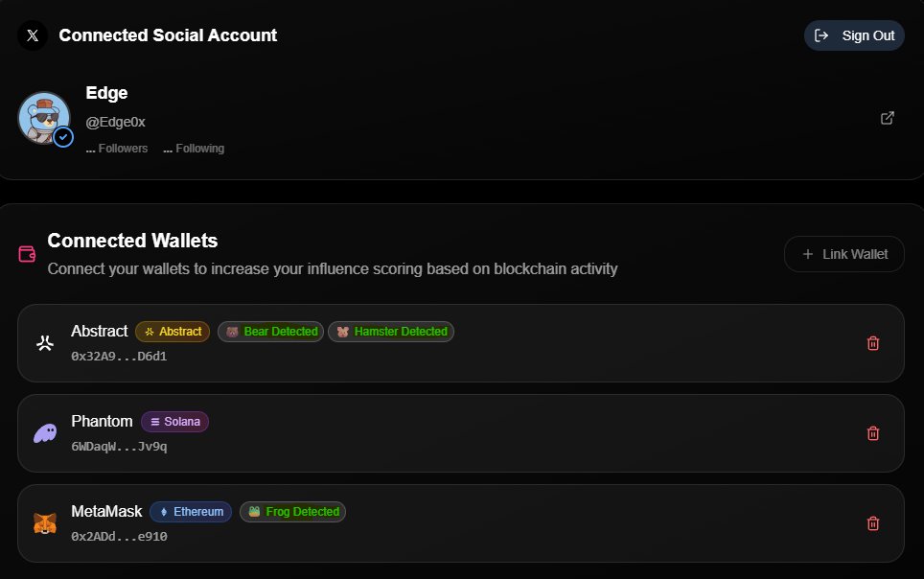This screenshot has height=579, width=924.
Task: Click the MetaMask wallet address 0x2ADd...e910
Action: click(119, 537)
